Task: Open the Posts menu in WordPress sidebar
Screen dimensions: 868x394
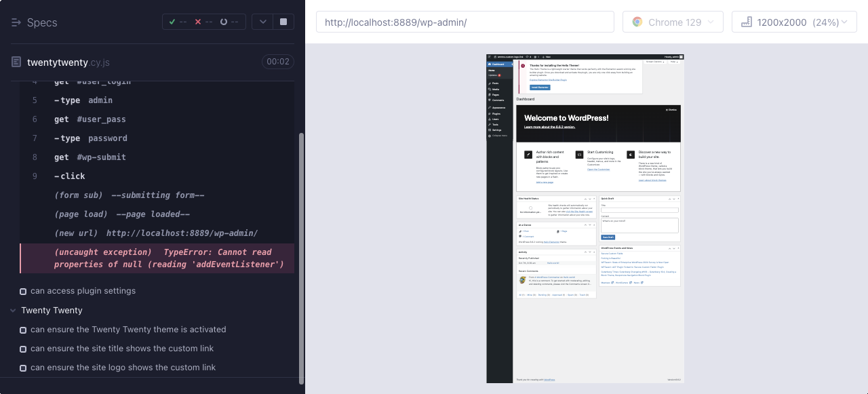Action: point(495,83)
